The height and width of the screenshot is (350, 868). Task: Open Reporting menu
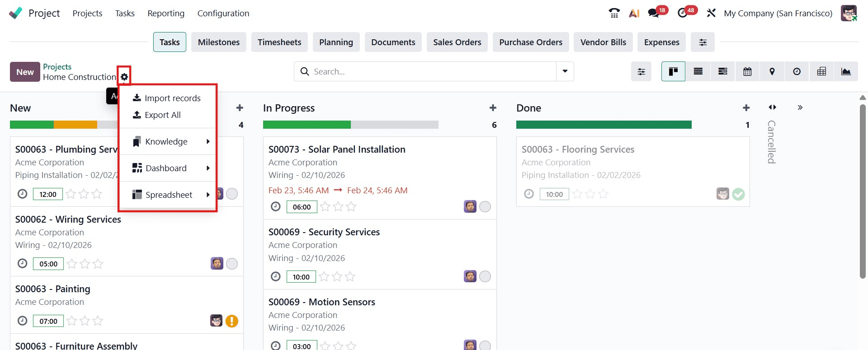pos(166,13)
